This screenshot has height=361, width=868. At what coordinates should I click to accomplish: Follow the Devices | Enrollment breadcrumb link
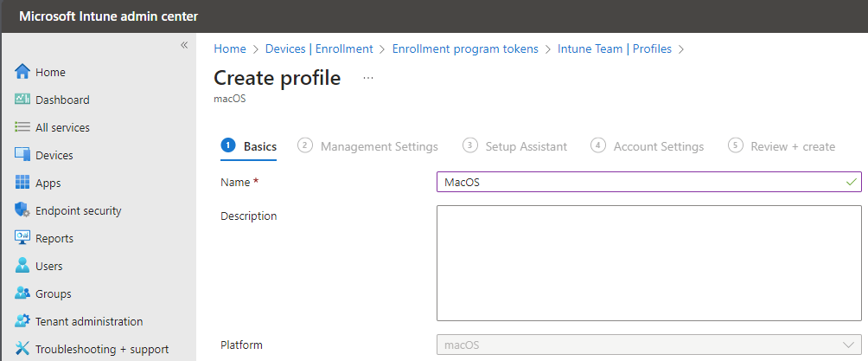pos(319,48)
